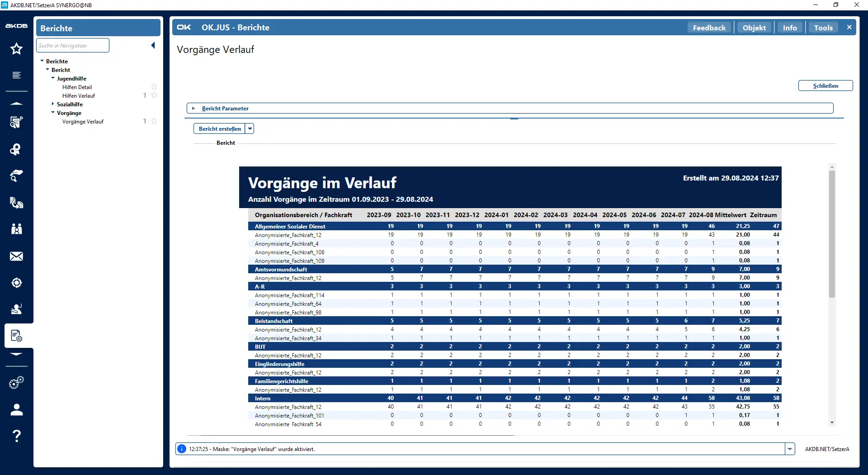Click the family persons icon in sidebar
Image resolution: width=868 pixels, height=475 pixels.
coord(17,229)
